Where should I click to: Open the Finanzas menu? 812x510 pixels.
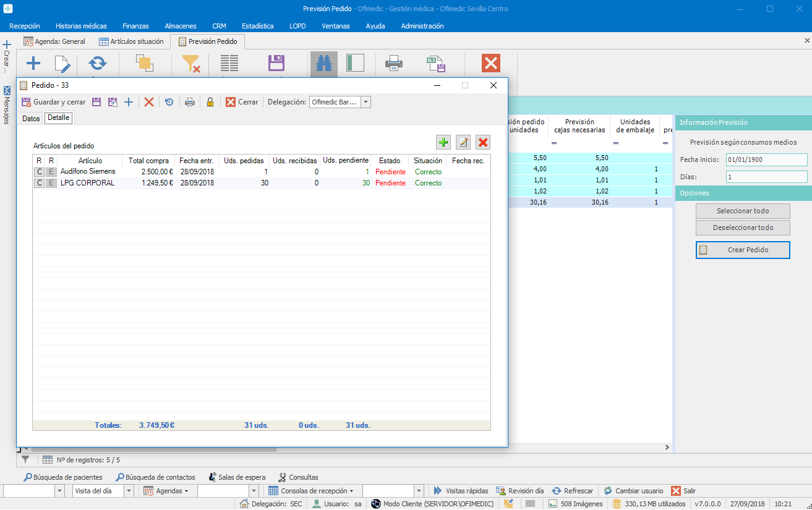135,26
